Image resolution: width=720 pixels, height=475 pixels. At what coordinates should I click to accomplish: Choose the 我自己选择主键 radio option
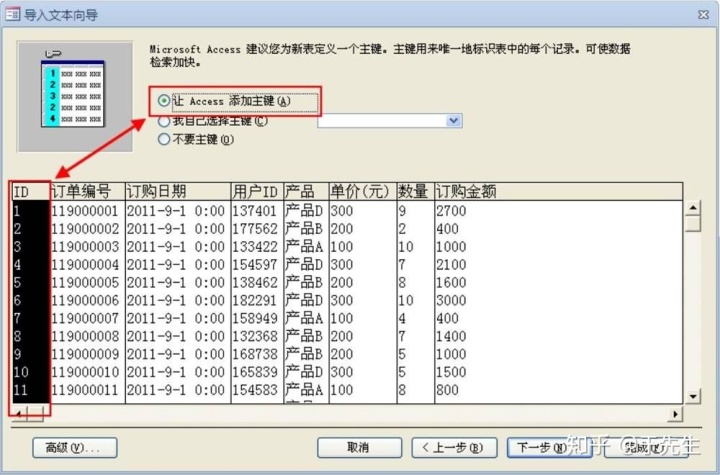pos(163,121)
